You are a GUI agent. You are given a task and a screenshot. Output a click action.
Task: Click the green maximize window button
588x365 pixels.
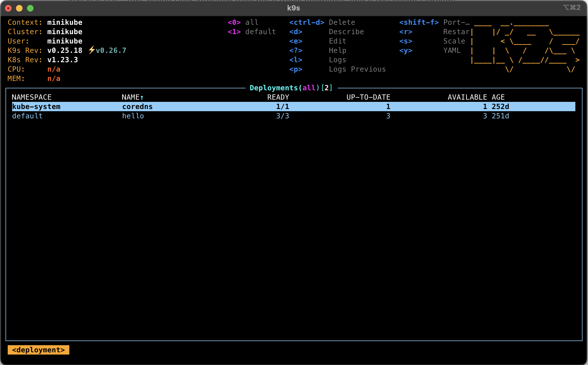[30, 8]
